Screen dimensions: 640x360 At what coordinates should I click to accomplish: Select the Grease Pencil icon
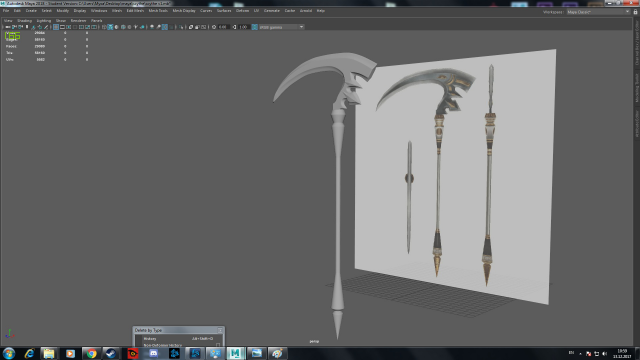[46, 27]
